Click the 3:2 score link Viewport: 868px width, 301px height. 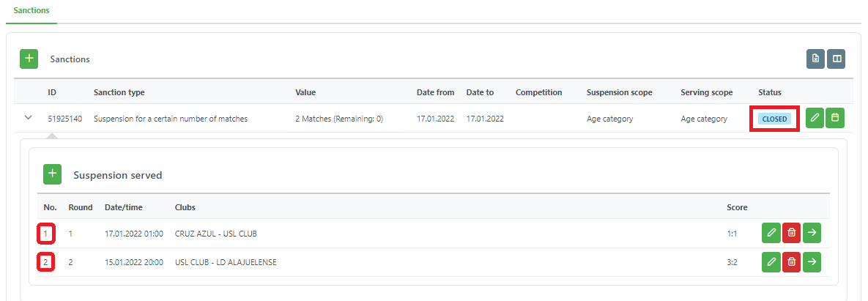(732, 262)
